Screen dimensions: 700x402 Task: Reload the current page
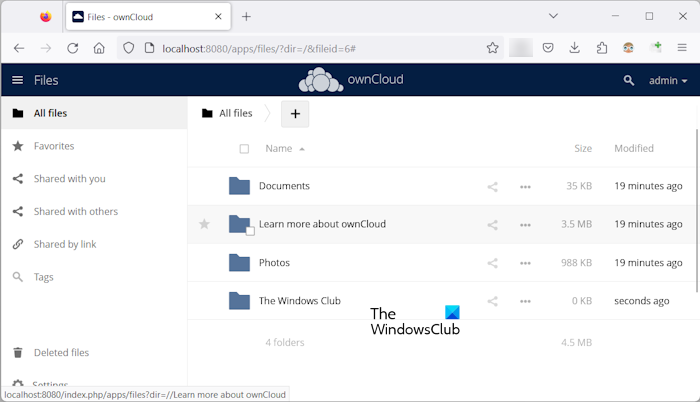[x=72, y=48]
